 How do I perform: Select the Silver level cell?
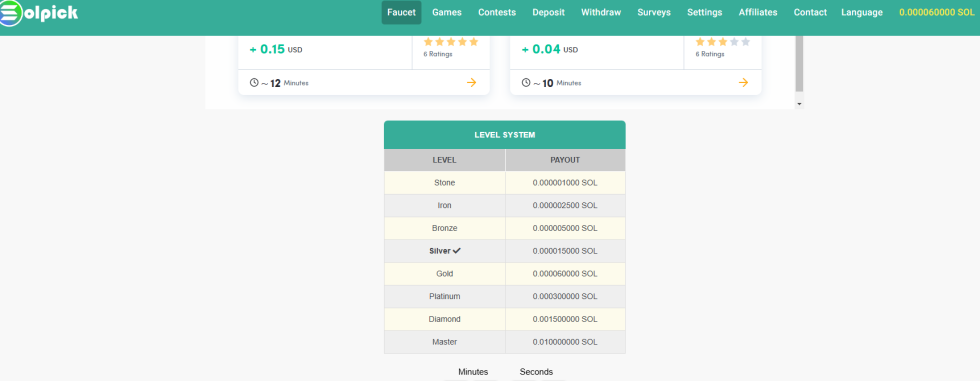click(x=444, y=251)
